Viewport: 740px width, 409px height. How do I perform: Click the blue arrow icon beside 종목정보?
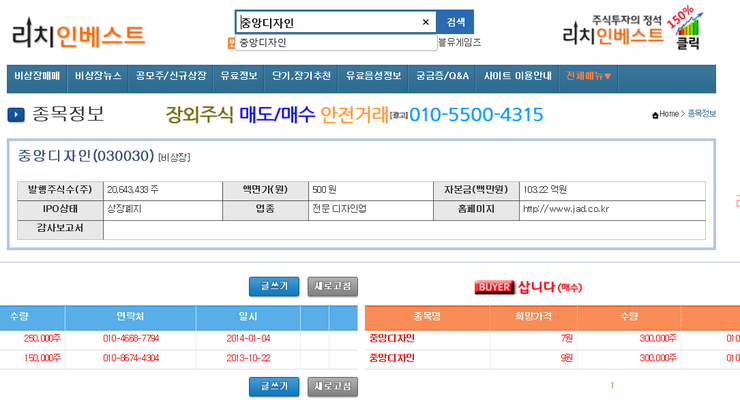click(16, 115)
